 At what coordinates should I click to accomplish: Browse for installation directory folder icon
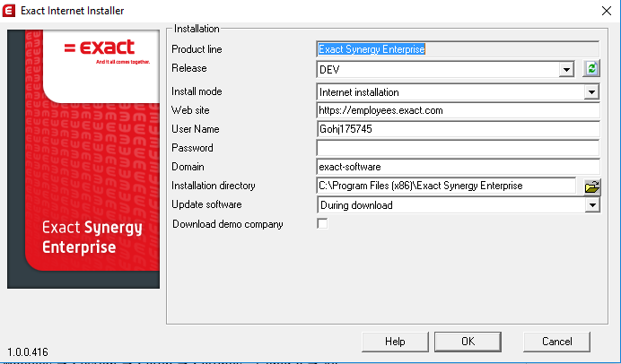pyautogui.click(x=592, y=186)
